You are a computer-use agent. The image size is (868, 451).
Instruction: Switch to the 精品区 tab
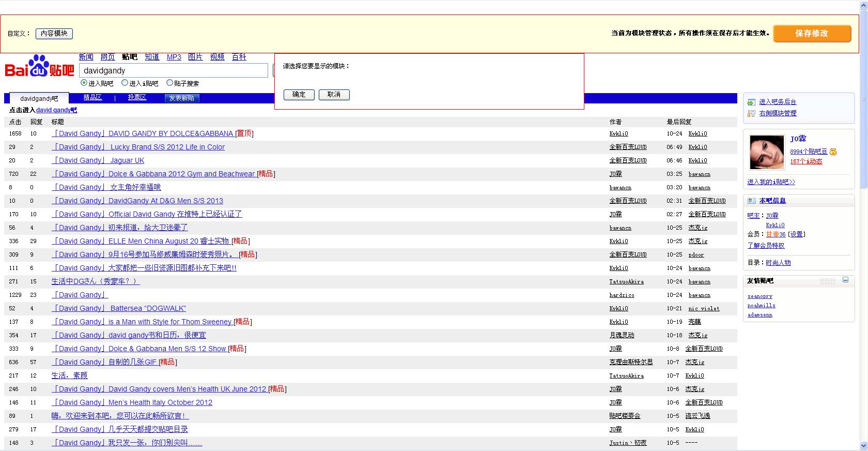point(92,98)
